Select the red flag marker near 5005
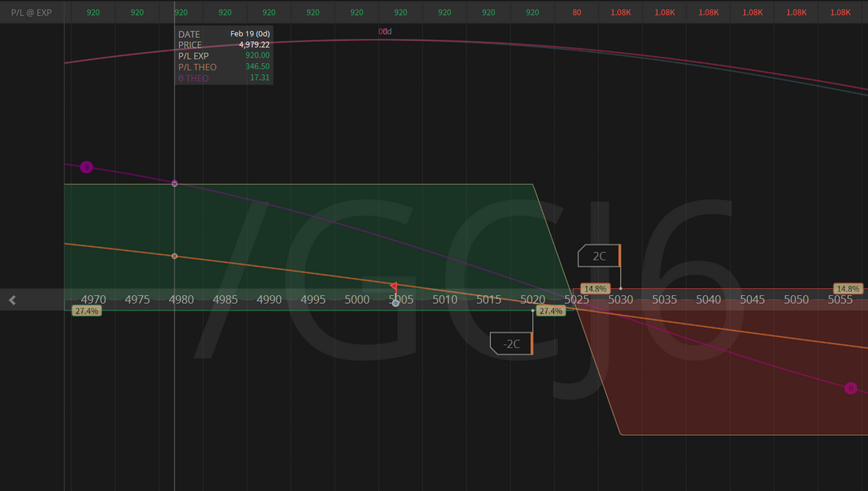868x491 pixels. coord(394,286)
